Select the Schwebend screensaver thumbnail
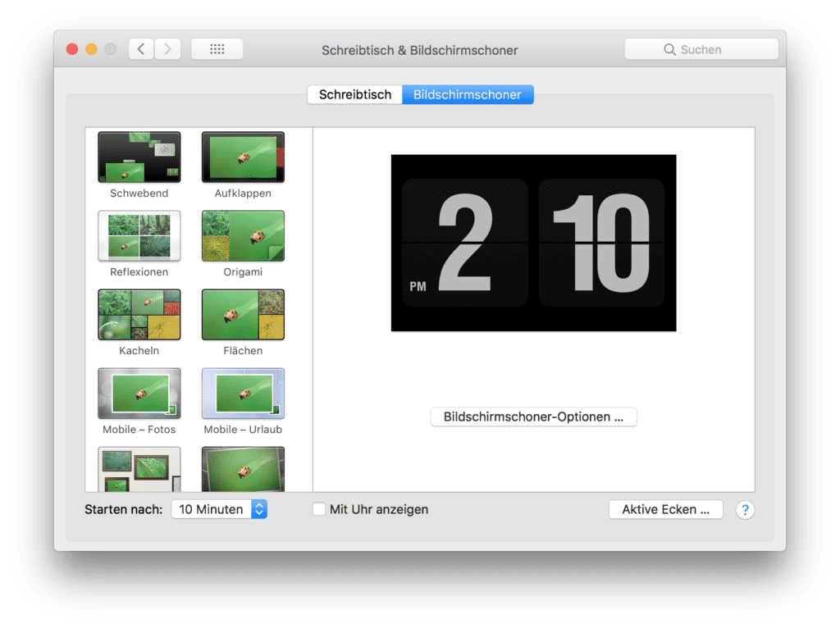Image resolution: width=840 pixels, height=628 pixels. tap(139, 157)
